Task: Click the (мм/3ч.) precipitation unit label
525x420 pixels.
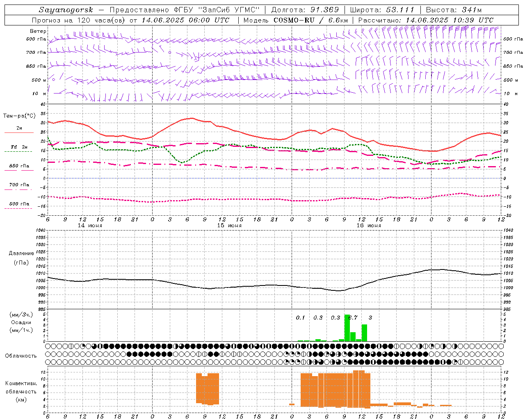Action: (x=21, y=315)
